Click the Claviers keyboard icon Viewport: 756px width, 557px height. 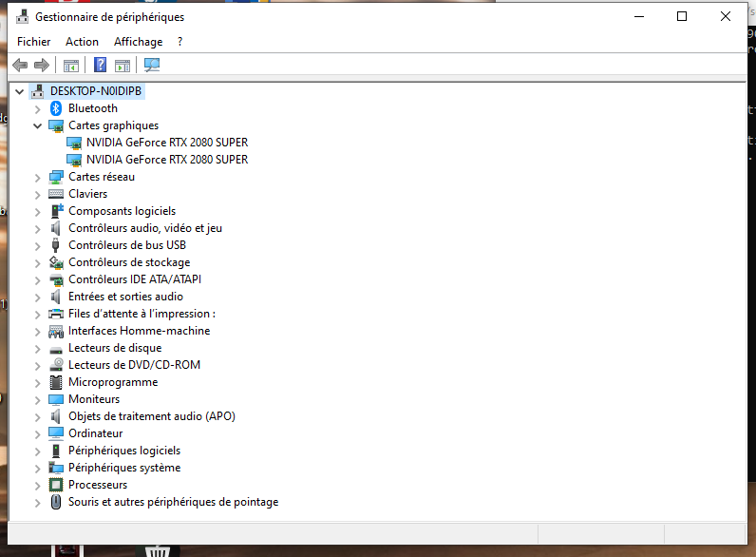coord(56,194)
